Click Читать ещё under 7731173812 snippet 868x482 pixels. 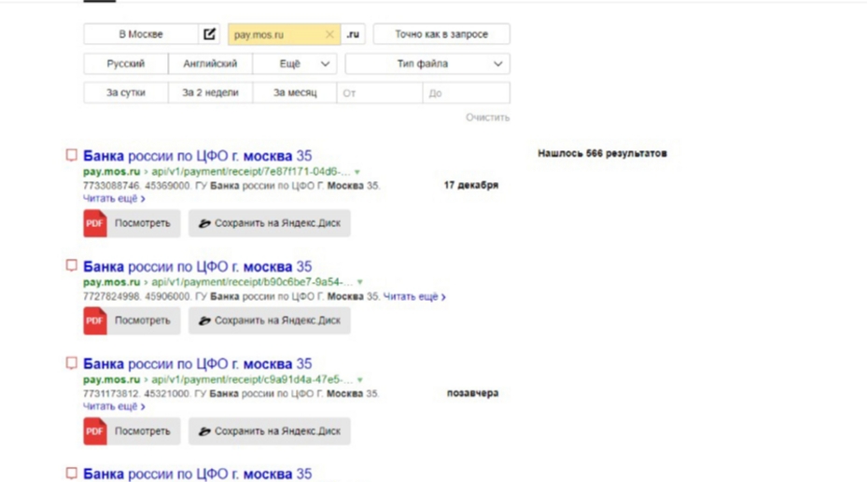(114, 406)
